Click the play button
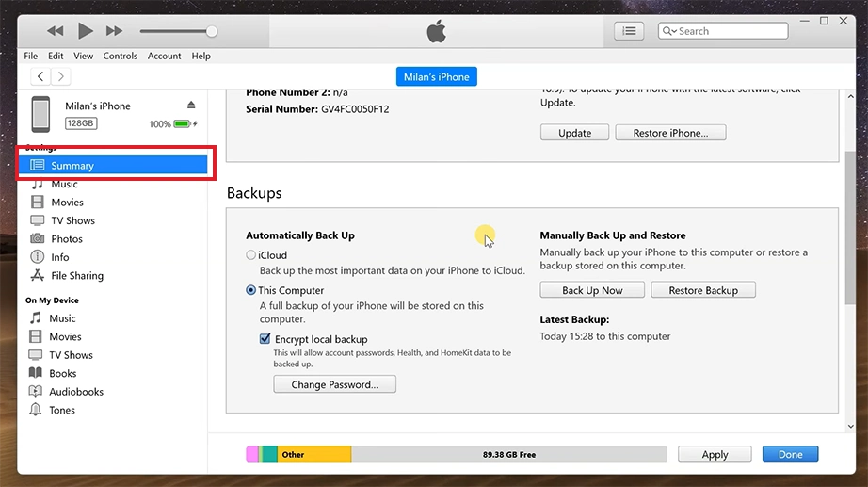Screen dimensions: 868x487 [86, 31]
